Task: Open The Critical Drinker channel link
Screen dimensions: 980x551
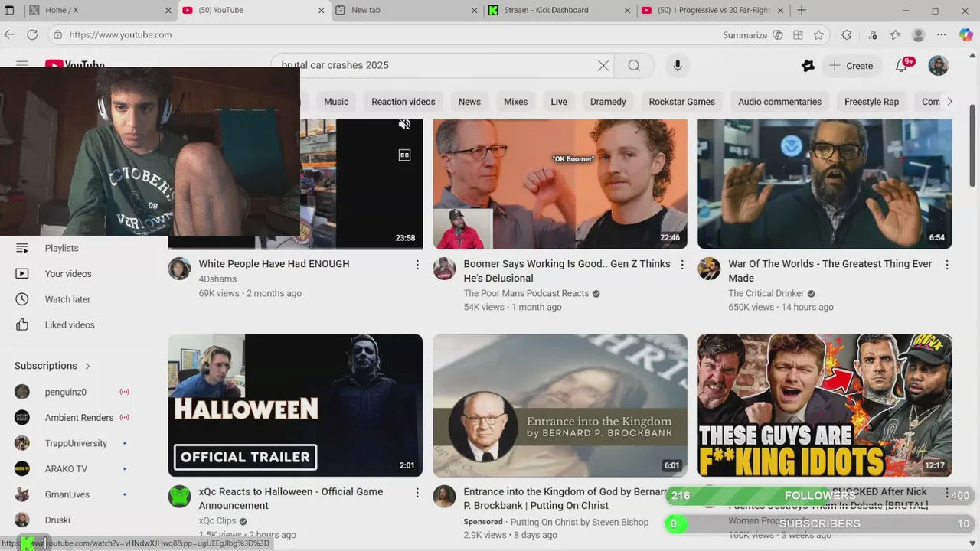Action: tap(766, 293)
